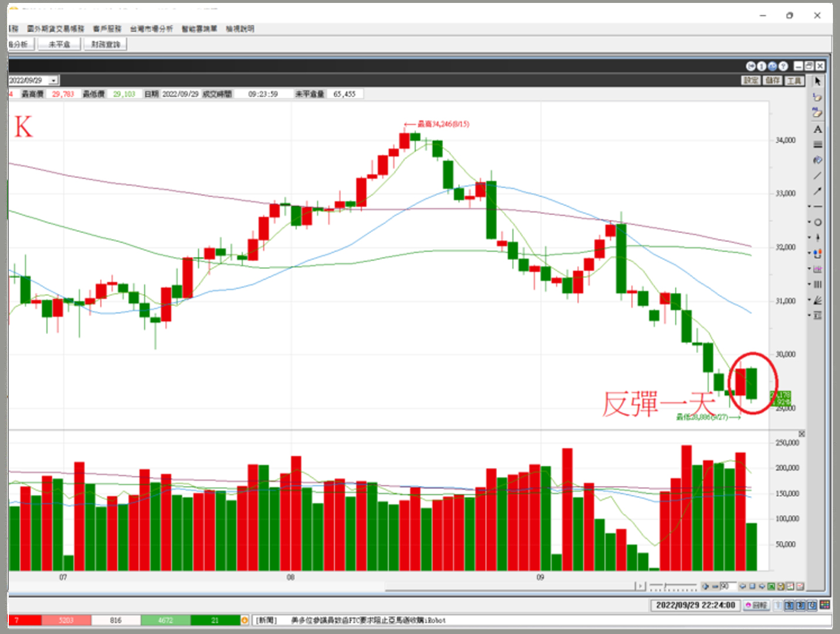The image size is (840, 634).
Task: Click the 設定 settings button
Action: pos(751,80)
